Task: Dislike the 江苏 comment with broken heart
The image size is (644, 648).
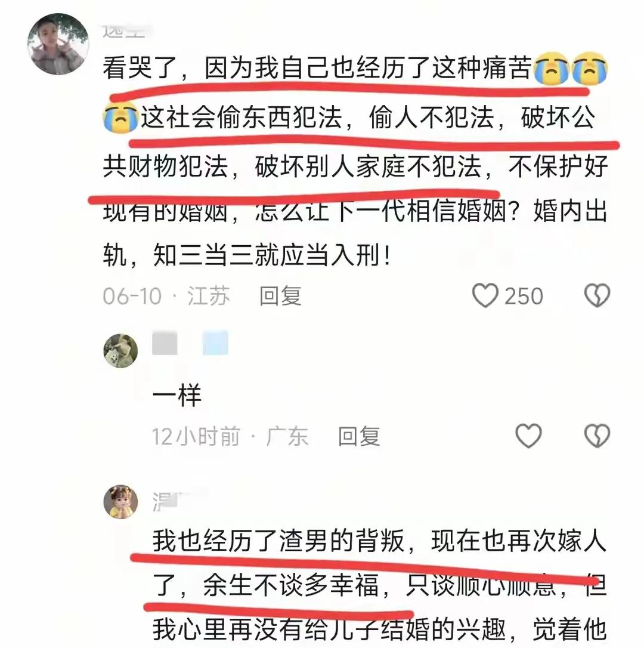Action: click(597, 295)
